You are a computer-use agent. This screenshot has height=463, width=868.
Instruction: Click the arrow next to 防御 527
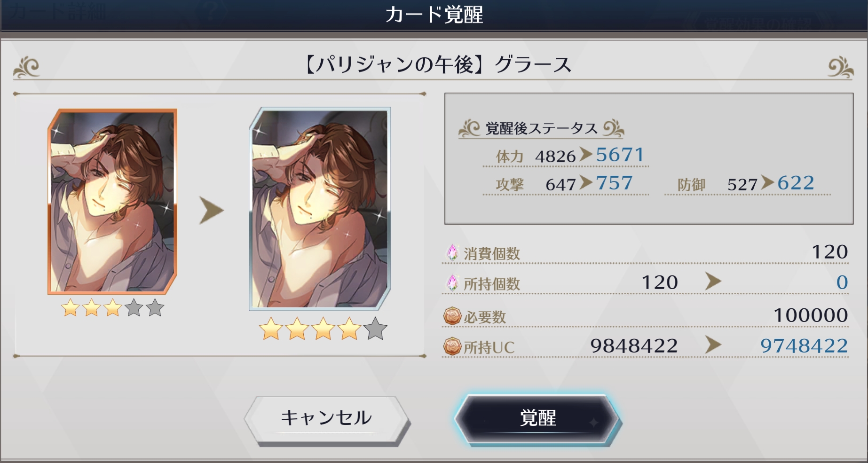[x=767, y=182]
